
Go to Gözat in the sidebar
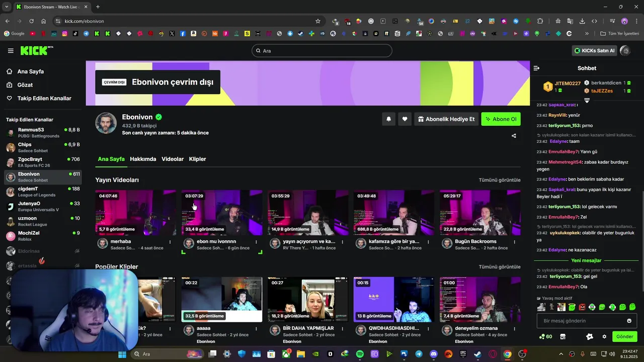pos(25,85)
